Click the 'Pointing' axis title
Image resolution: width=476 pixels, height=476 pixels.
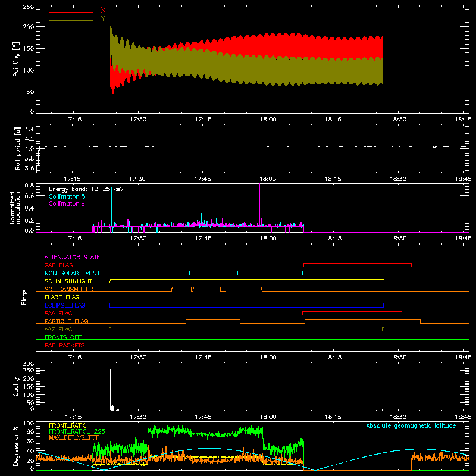[16, 59]
